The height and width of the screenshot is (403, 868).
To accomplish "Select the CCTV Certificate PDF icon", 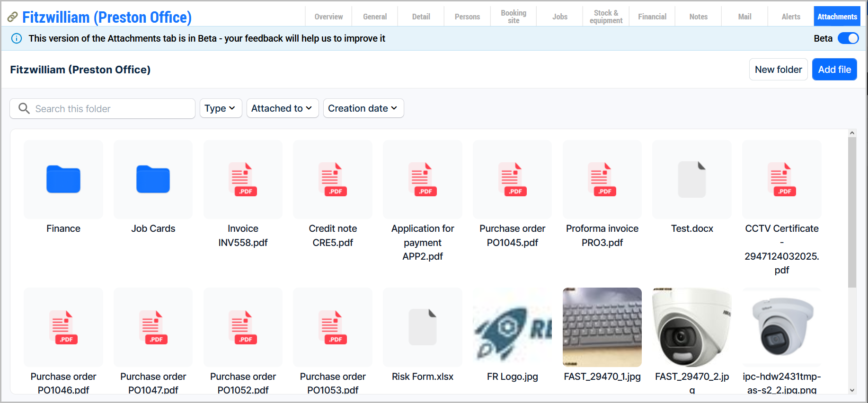I will [781, 179].
